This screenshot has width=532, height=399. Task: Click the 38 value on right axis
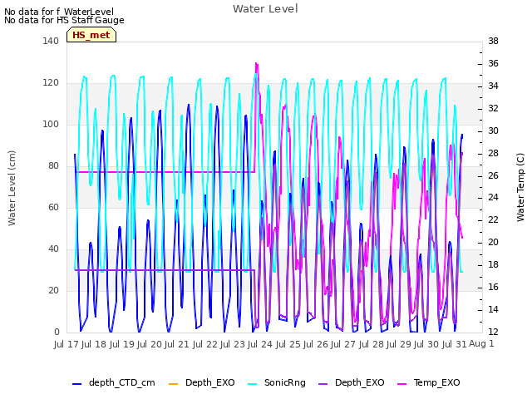pyautogui.click(x=493, y=41)
